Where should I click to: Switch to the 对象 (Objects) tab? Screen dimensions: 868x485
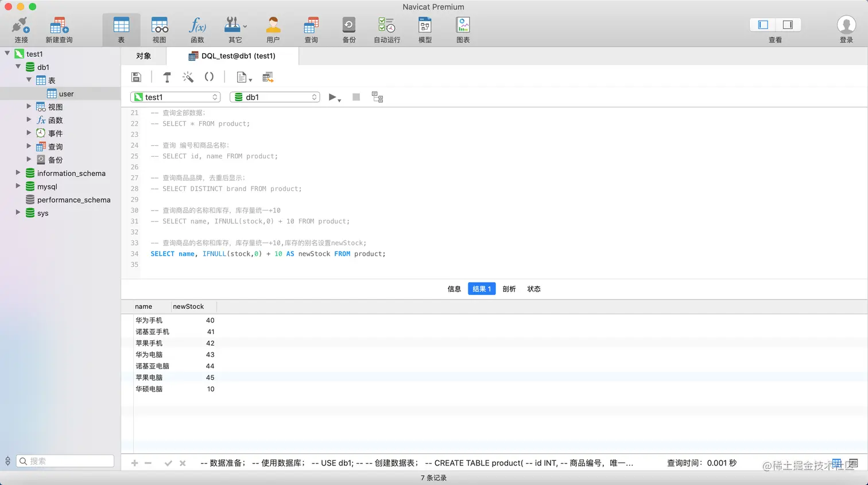point(144,56)
